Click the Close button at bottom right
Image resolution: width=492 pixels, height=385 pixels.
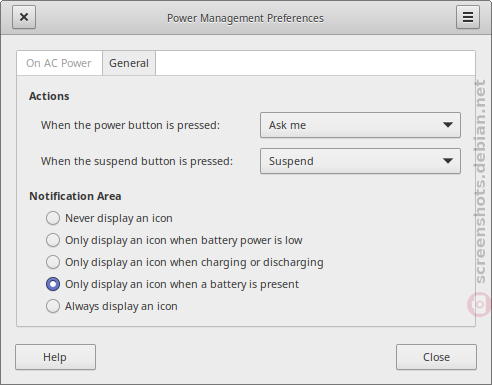click(x=436, y=357)
